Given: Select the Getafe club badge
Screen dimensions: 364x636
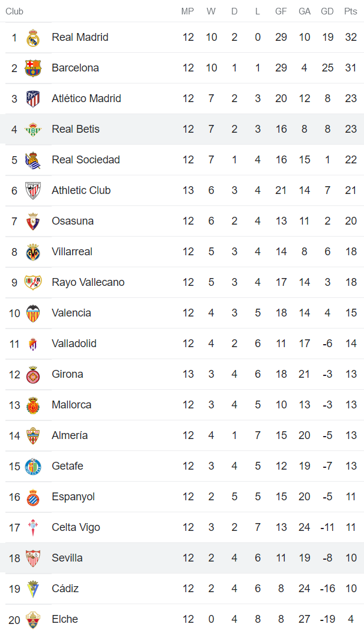Looking at the screenshot, I should tap(33, 467).
